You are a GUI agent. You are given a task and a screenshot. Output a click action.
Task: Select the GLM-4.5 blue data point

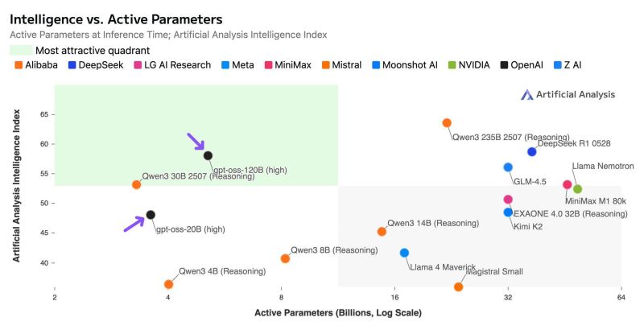508,167
